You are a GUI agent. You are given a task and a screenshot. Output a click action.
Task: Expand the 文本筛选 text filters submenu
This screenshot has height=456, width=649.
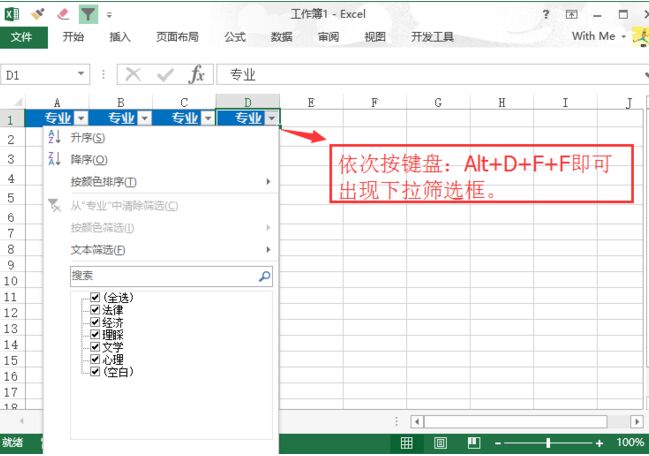[268, 250]
